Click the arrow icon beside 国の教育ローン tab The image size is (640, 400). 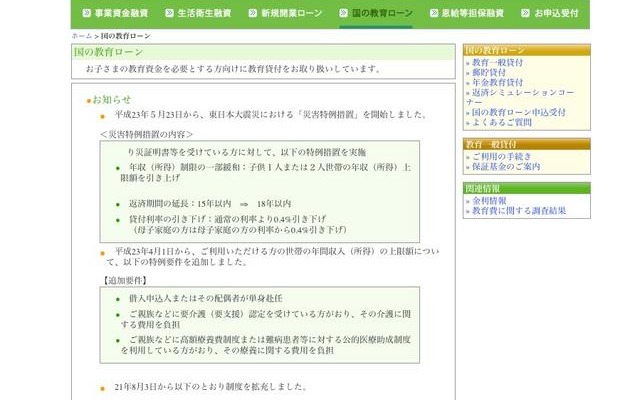click(344, 13)
